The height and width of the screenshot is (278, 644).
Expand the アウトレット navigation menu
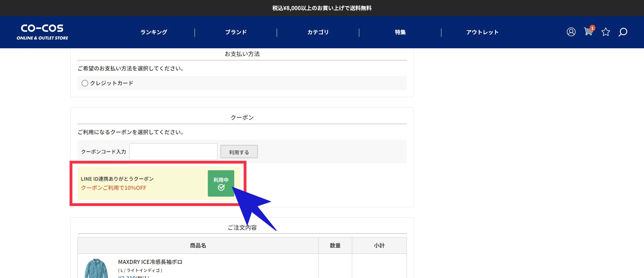tap(482, 32)
